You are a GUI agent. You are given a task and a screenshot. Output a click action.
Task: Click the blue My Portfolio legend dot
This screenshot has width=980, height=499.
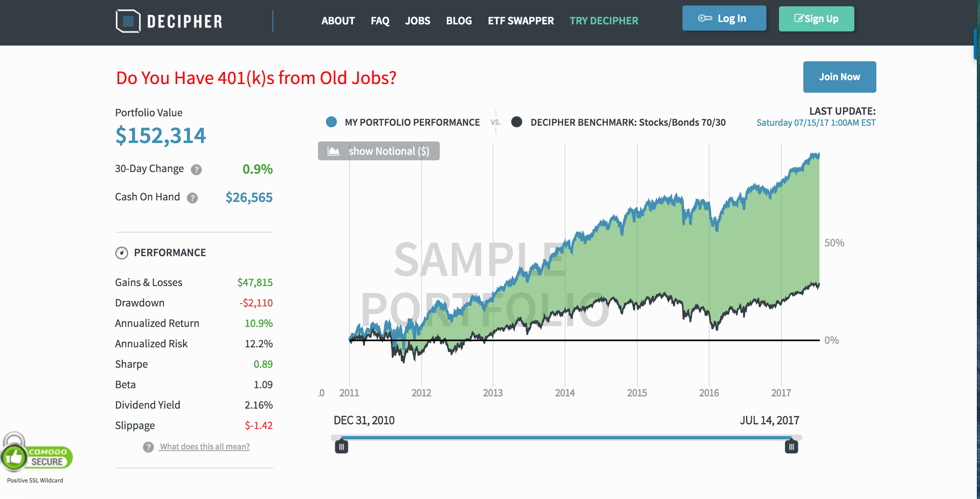click(x=331, y=122)
